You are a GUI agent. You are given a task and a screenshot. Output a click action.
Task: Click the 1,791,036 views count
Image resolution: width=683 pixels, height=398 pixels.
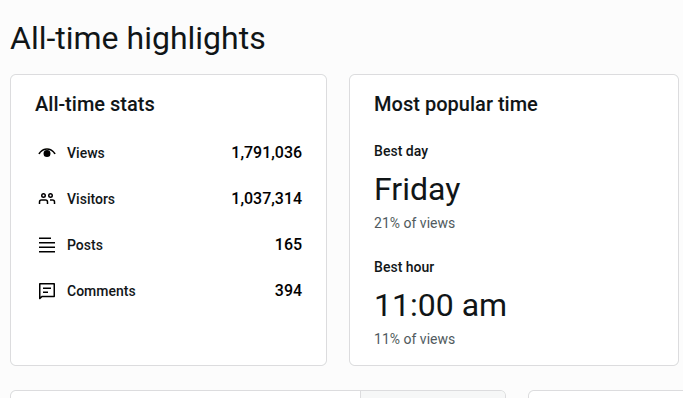(x=267, y=153)
